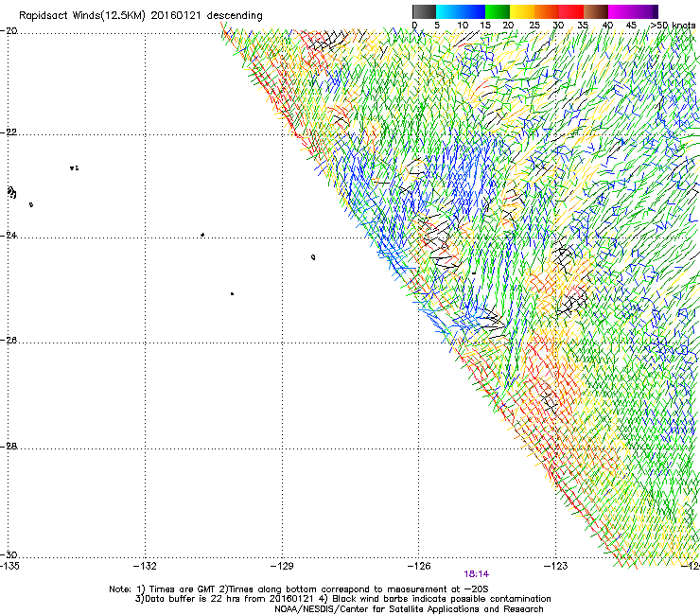
Task: Click the island dot near -130, -25
Action: click(232, 294)
